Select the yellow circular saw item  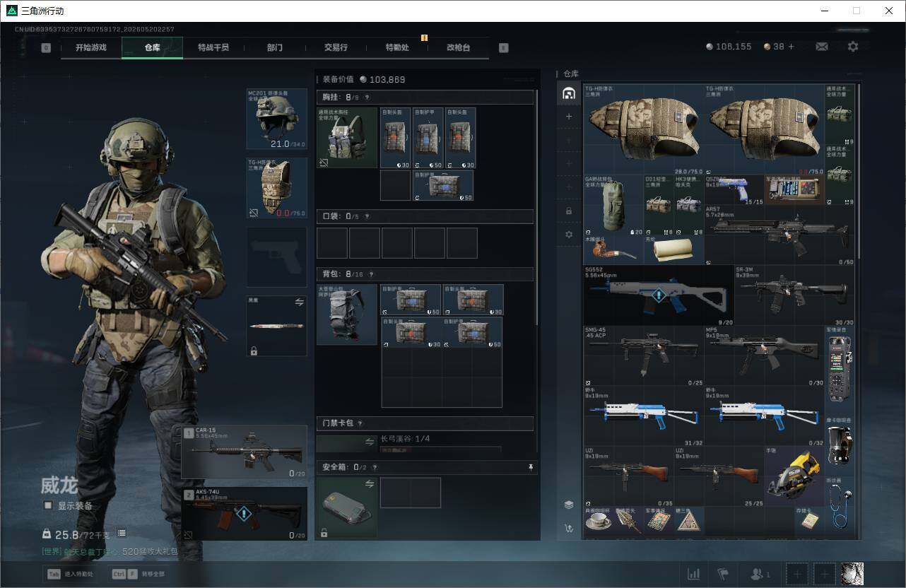(x=794, y=476)
